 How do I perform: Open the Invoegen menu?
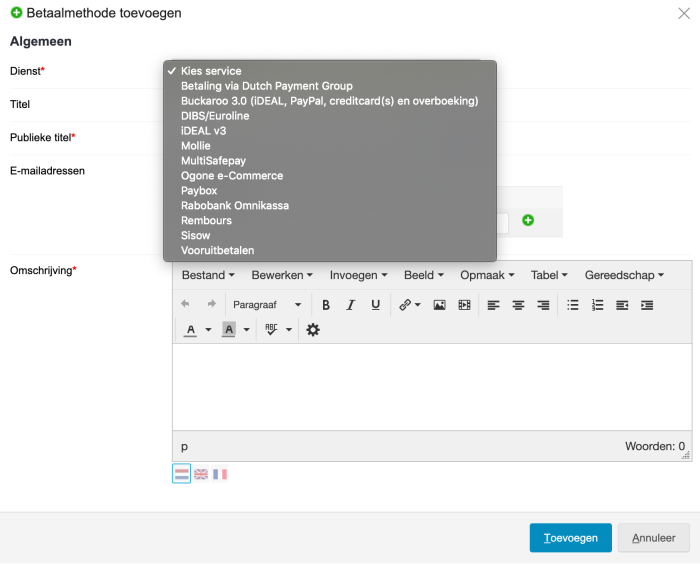tap(358, 275)
